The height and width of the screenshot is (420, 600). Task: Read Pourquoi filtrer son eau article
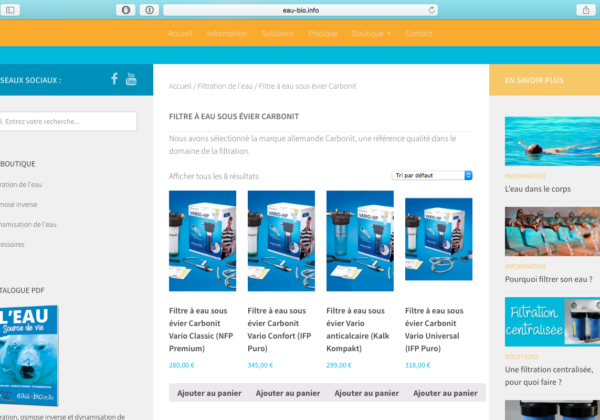(x=548, y=279)
